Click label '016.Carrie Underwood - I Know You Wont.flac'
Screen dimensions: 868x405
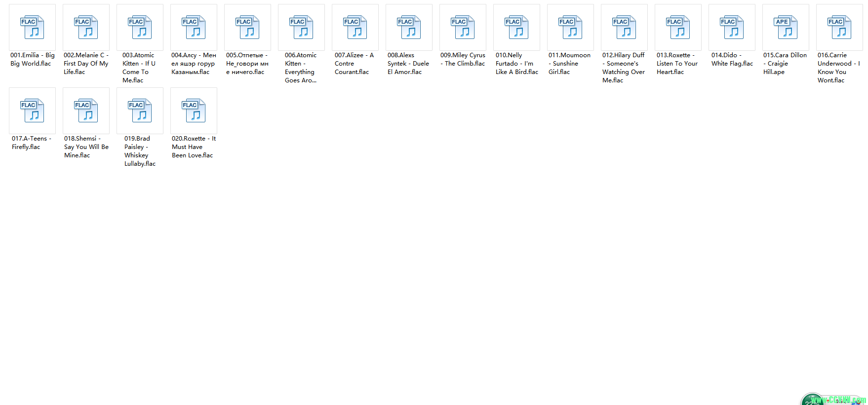pyautogui.click(x=839, y=68)
